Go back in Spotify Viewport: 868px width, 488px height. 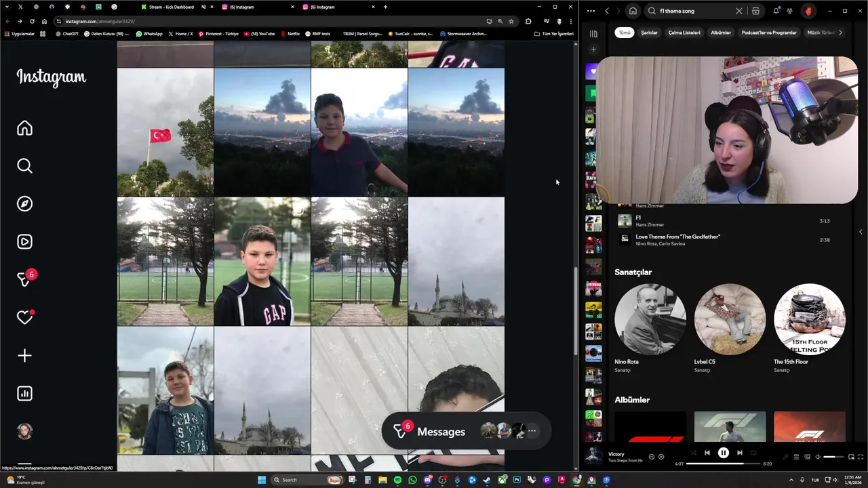[x=607, y=11]
